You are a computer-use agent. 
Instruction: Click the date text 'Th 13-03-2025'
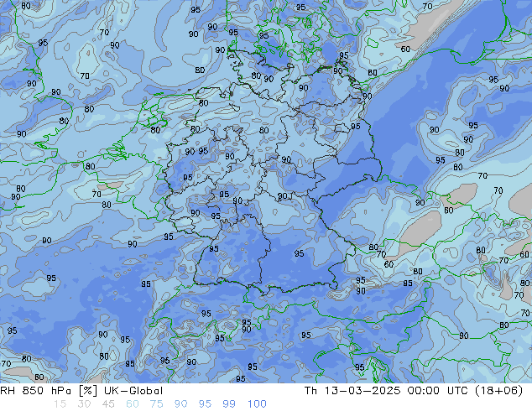tap(352, 391)
